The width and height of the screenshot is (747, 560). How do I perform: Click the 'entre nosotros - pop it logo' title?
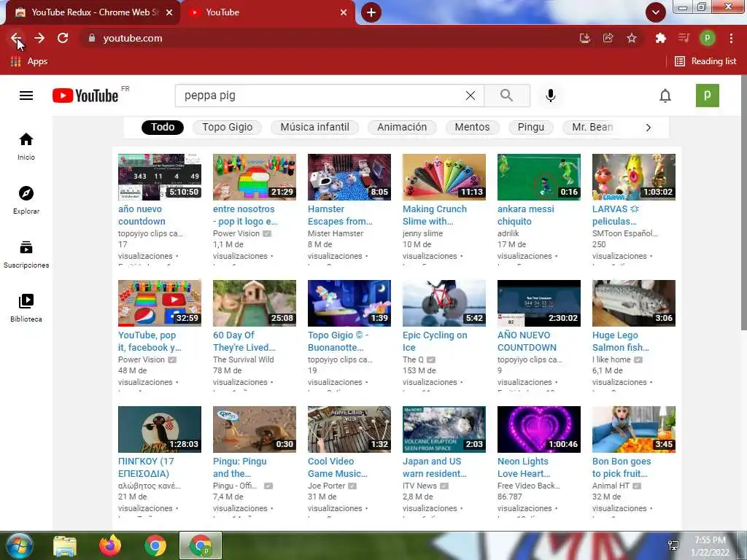pos(245,215)
